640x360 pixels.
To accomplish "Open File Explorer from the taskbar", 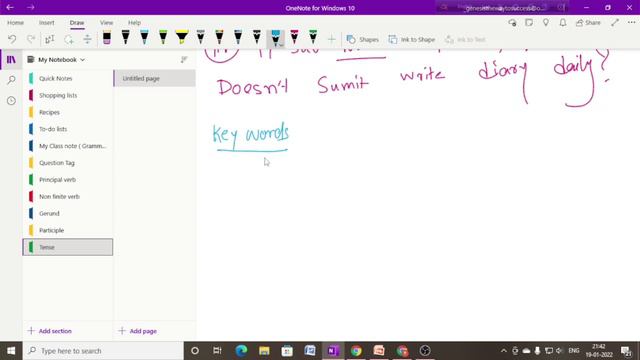I will coord(264,351).
